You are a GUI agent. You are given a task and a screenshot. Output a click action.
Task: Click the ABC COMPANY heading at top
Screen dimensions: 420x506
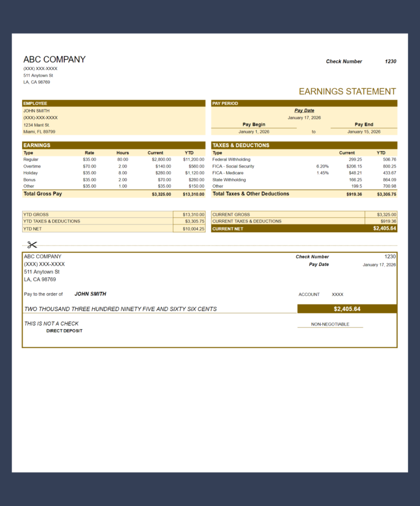[x=55, y=59]
